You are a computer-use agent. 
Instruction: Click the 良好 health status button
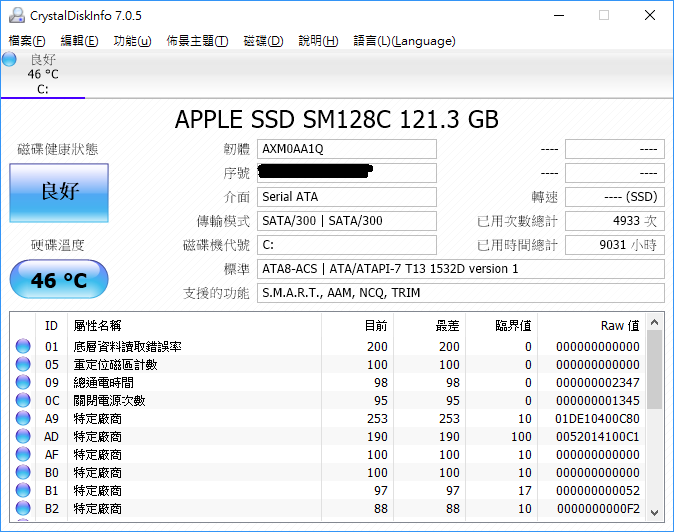tap(59, 193)
